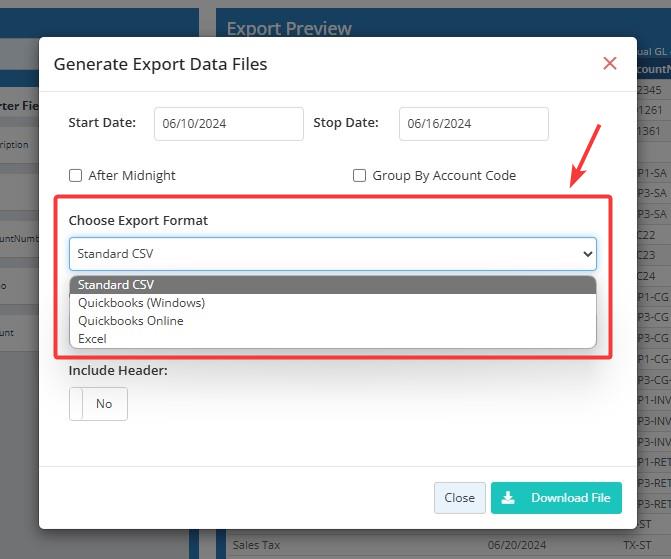
Task: Click the export format dropdown chevron
Action: (x=587, y=254)
